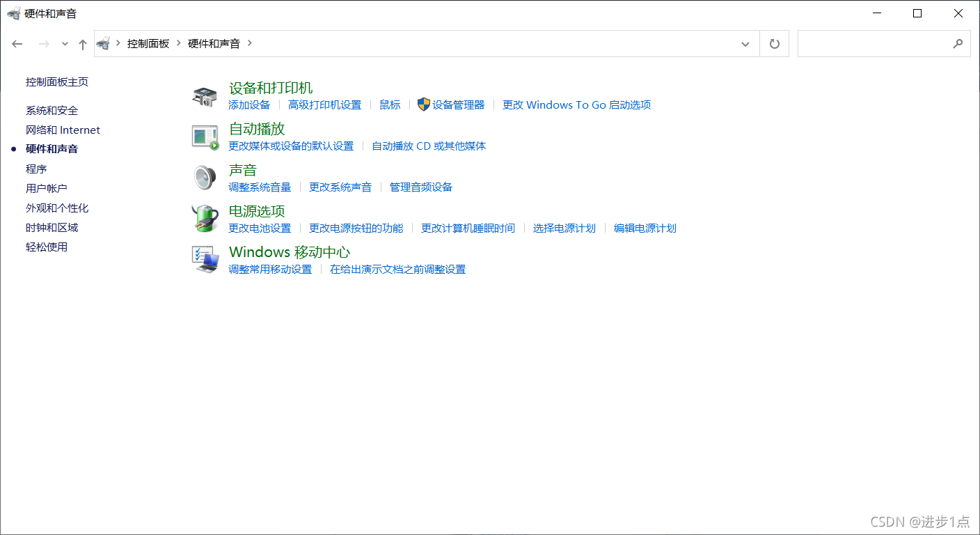This screenshot has width=980, height=535.
Task: Select 硬件和声音 in the sidebar
Action: (52, 149)
